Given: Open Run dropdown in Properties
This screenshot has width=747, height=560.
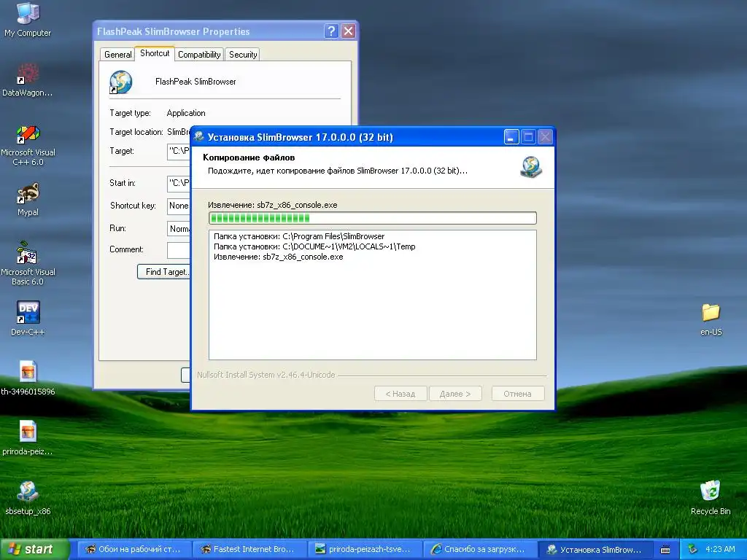Looking at the screenshot, I should click(x=179, y=228).
